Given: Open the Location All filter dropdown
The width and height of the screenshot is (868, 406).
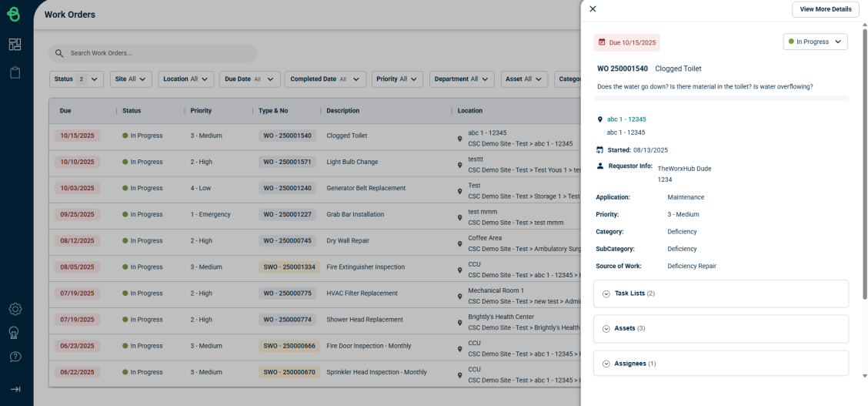Looking at the screenshot, I should 186,79.
